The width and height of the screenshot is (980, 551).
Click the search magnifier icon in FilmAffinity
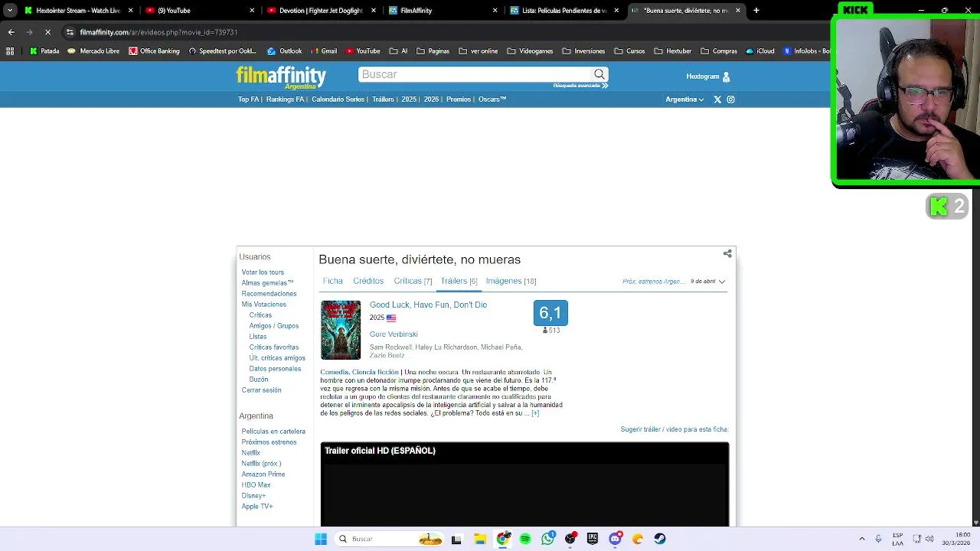599,74
